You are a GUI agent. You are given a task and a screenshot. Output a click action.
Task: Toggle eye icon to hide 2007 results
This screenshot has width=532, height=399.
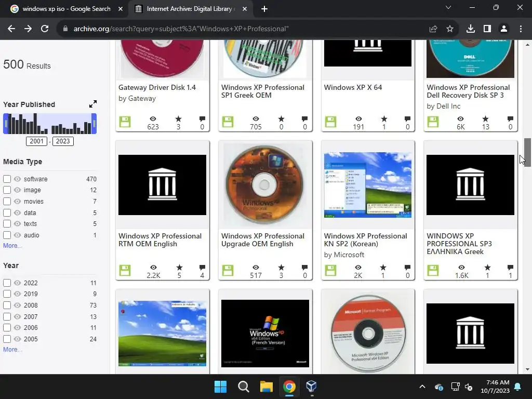[x=17, y=316]
